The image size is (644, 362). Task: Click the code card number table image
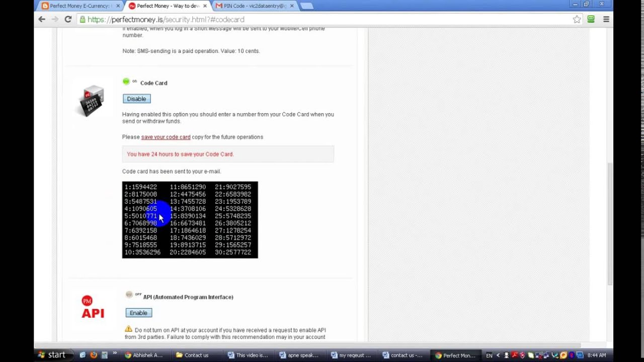point(190,220)
